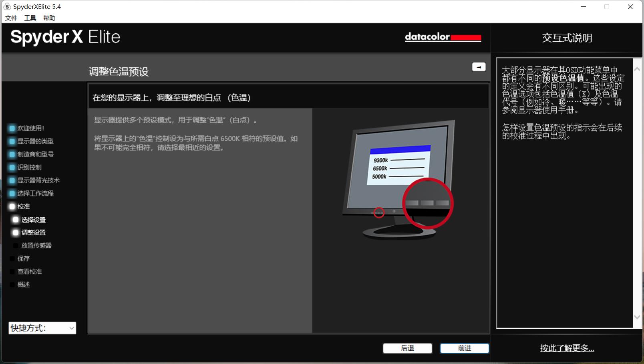This screenshot has height=364, width=644.
Task: Click the 后退 button
Action: (x=407, y=348)
